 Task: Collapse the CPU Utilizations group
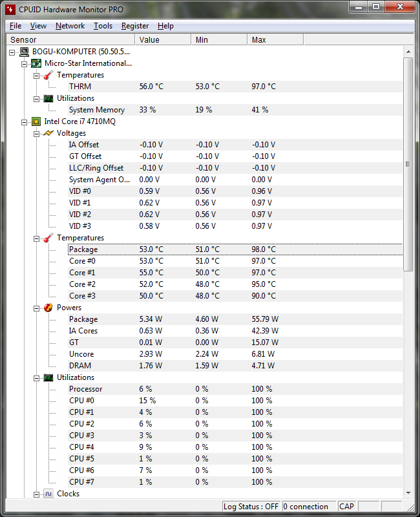pos(37,378)
